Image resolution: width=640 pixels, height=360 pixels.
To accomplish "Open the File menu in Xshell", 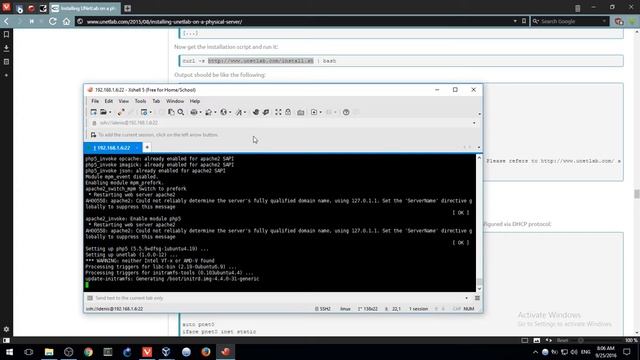I will pyautogui.click(x=95, y=101).
